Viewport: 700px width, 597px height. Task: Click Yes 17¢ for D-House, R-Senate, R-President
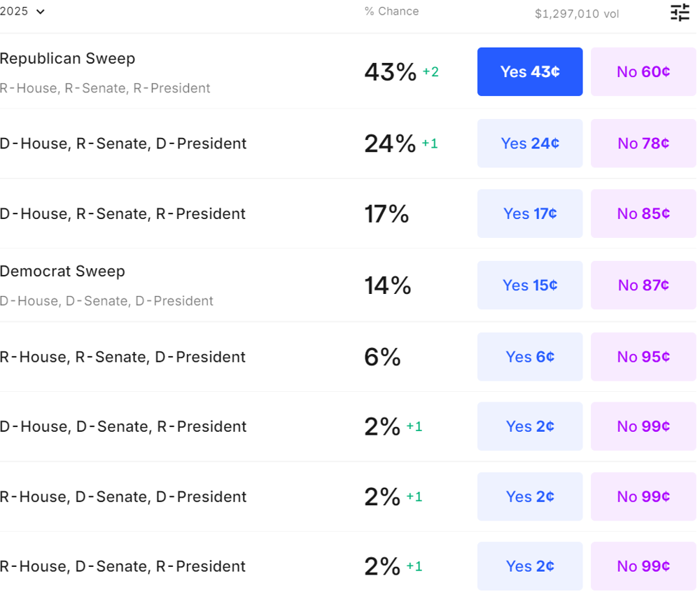(x=530, y=213)
